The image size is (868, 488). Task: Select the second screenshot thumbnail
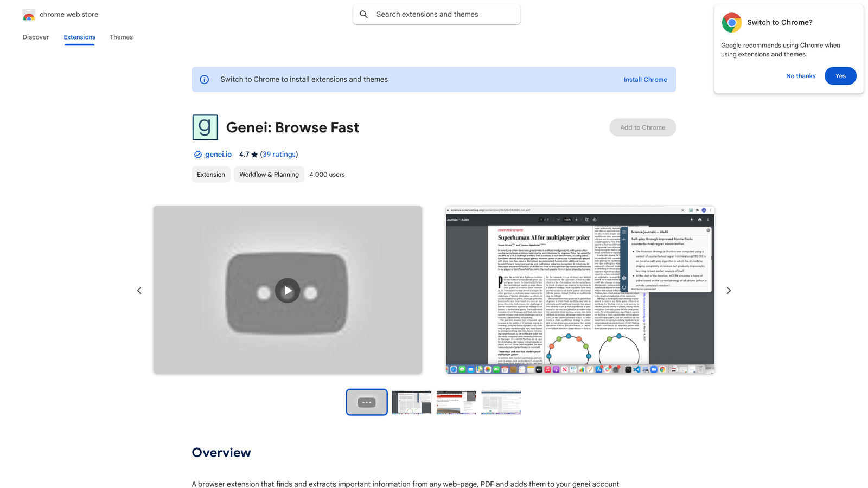point(412,402)
